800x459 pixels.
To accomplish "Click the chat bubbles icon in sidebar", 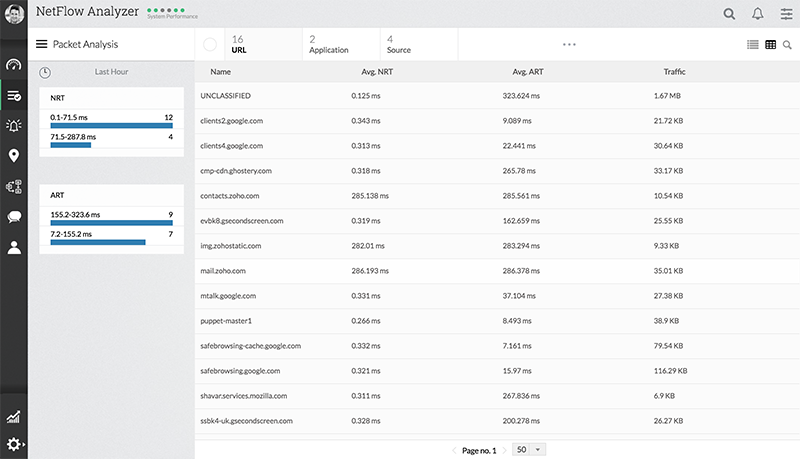I will (x=13, y=216).
